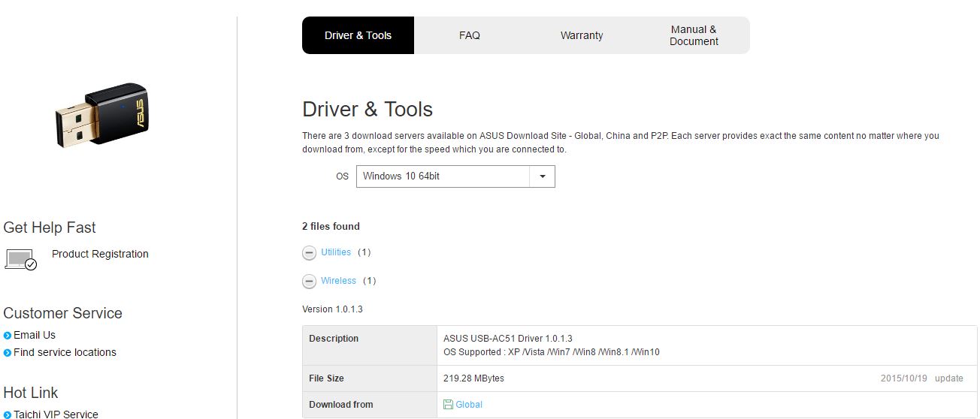This screenshot has height=419, width=980.
Task: Go to the Manual & Document tab
Action: [694, 35]
